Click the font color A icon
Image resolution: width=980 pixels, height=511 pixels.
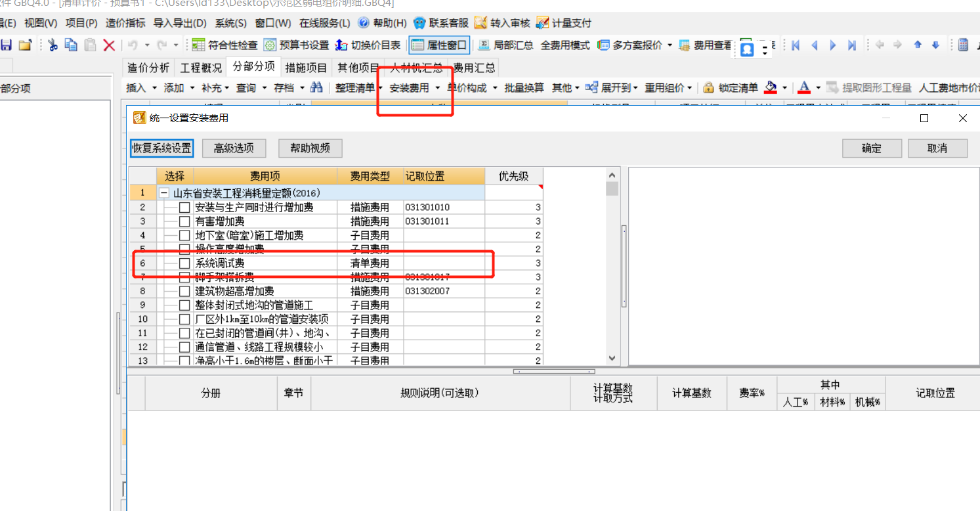(804, 87)
